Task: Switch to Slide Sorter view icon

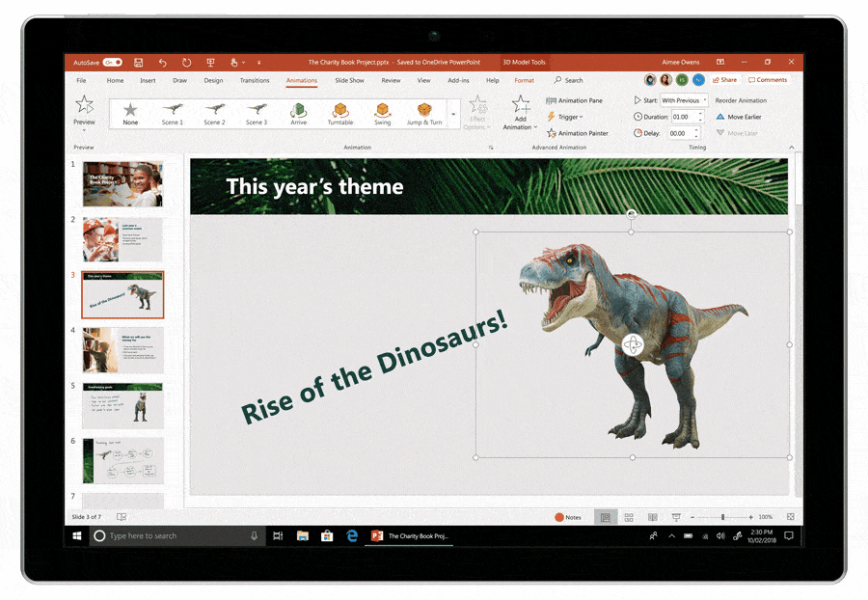Action: 629,516
